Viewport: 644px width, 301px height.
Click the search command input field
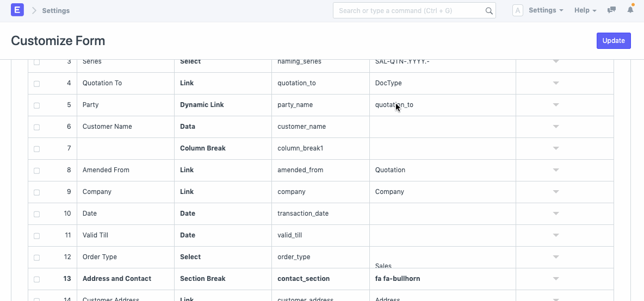click(408, 10)
